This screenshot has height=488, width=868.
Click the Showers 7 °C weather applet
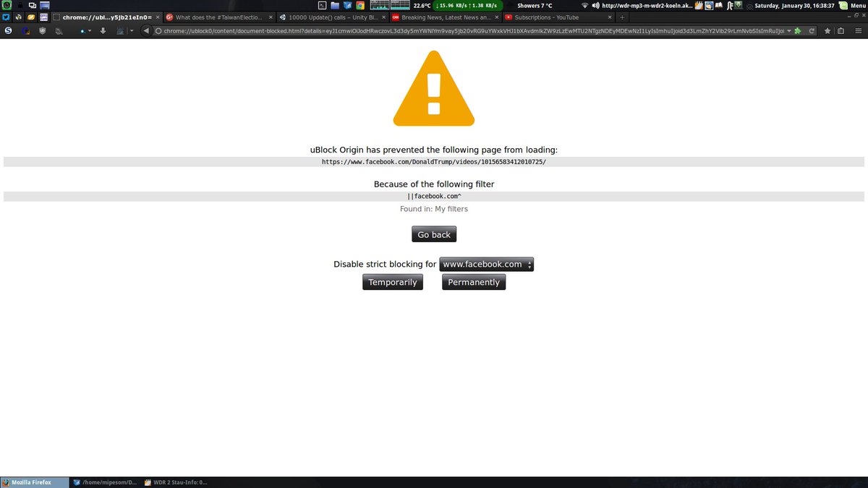point(535,6)
